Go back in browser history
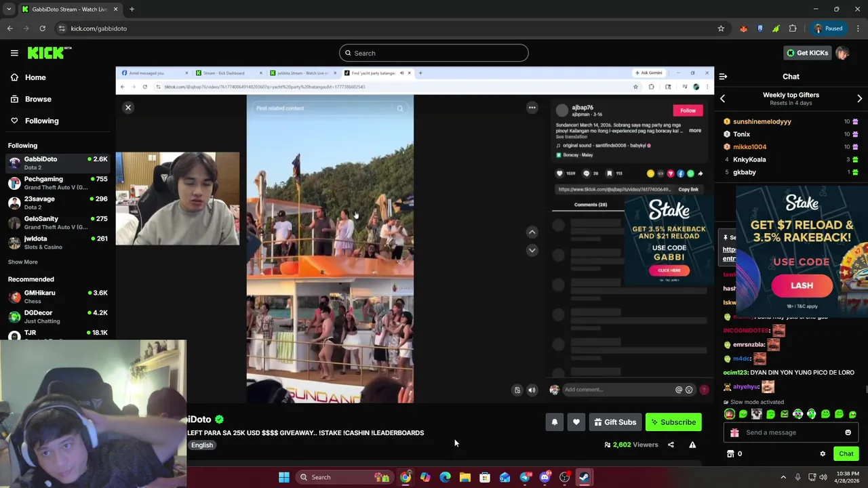The height and width of the screenshot is (488, 868). (x=9, y=28)
